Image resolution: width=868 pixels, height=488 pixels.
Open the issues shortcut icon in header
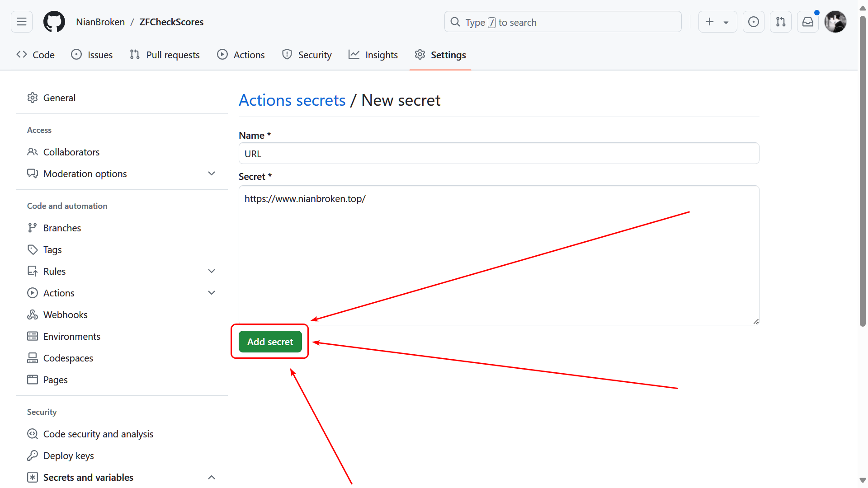(753, 22)
